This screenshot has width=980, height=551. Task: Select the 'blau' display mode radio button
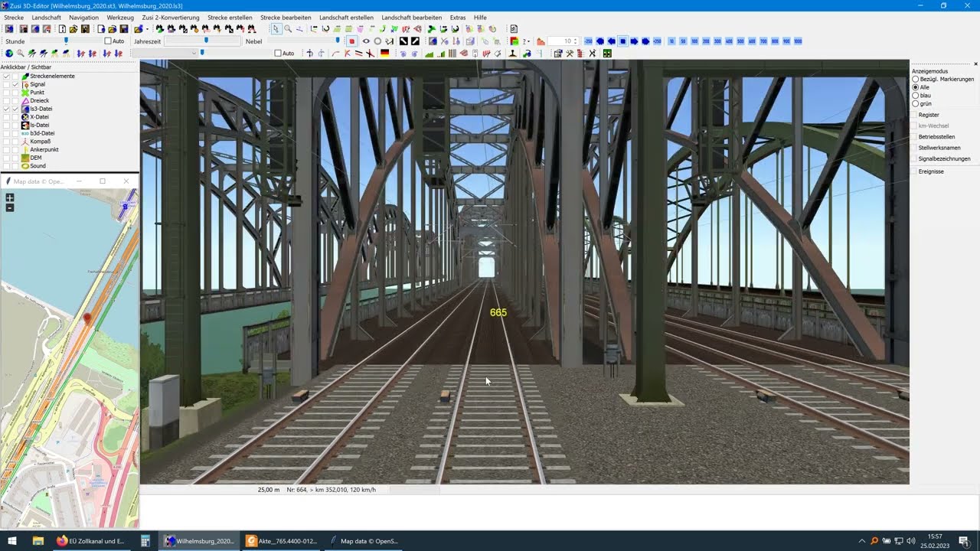click(916, 95)
